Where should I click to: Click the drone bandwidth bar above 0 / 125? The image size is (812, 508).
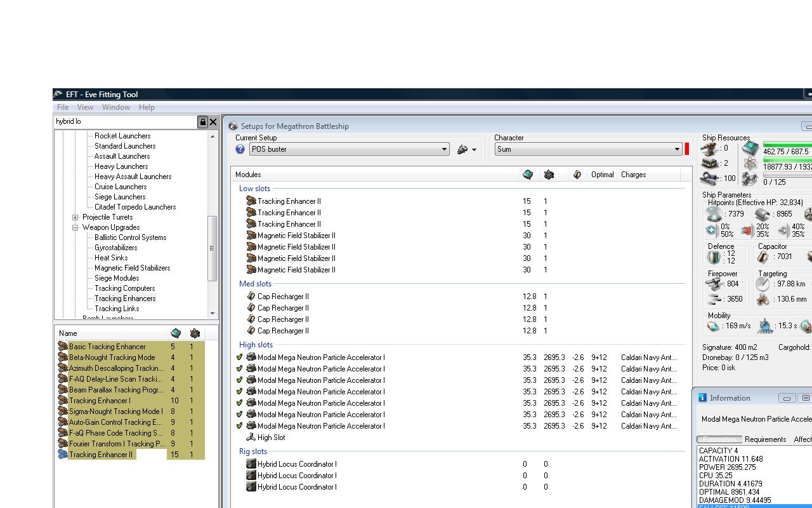(x=787, y=175)
